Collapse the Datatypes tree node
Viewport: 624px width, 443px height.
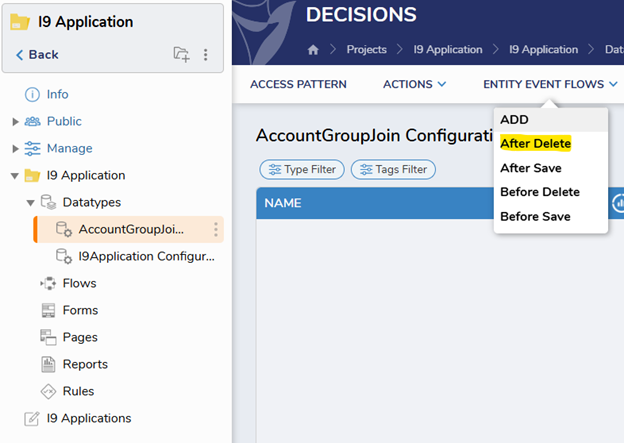pos(30,203)
